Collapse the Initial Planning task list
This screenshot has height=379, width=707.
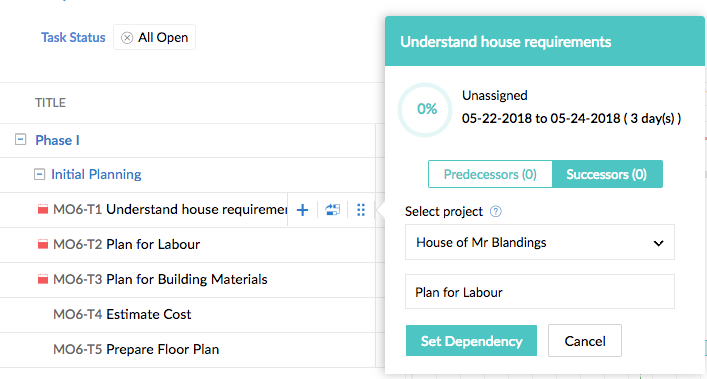[x=40, y=174]
